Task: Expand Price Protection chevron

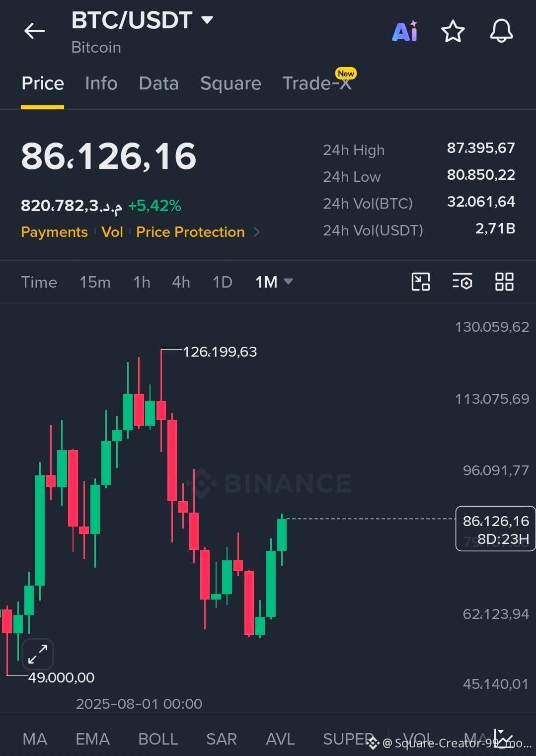Action: tap(257, 232)
